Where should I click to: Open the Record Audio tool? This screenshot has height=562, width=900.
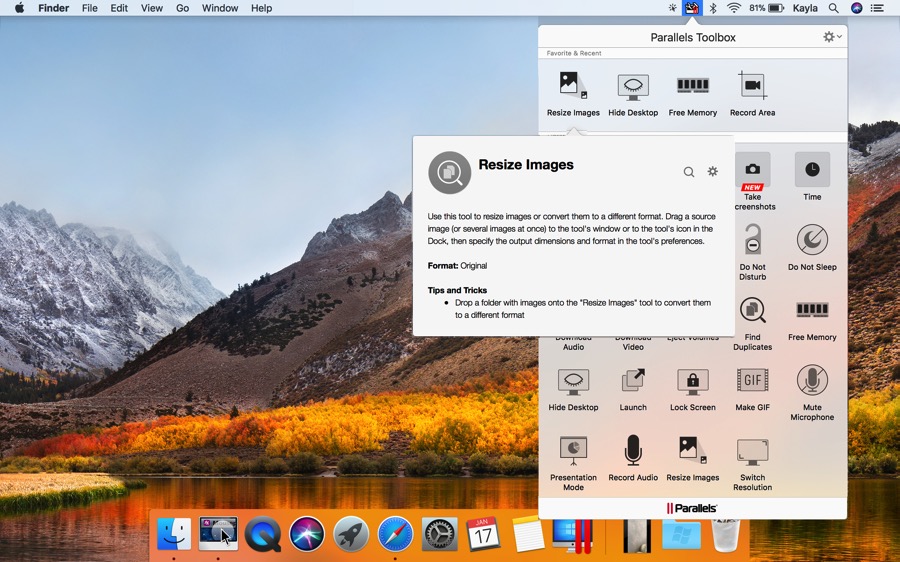633,458
